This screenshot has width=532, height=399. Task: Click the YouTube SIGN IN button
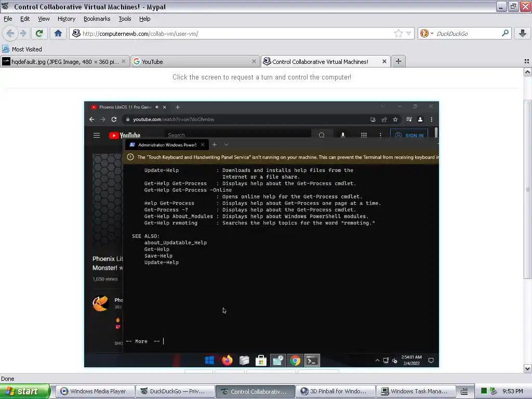click(409, 135)
